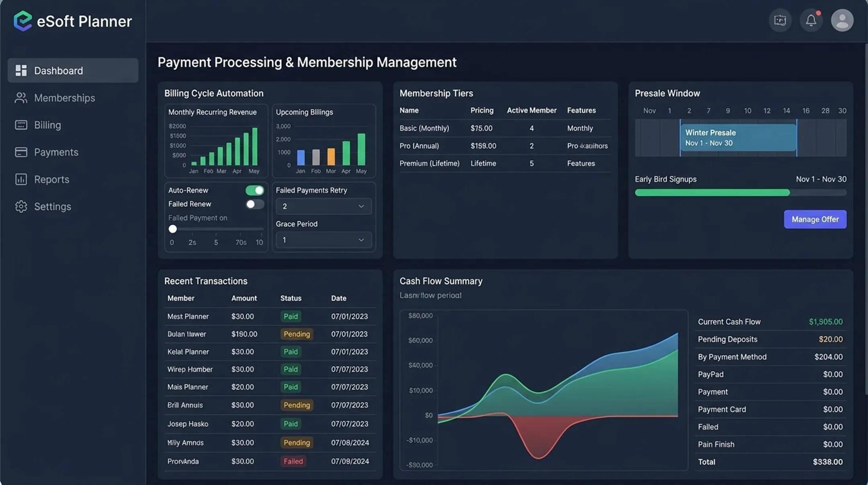The image size is (868, 485).
Task: Click the Billing icon in sidebar
Action: pos(21,125)
